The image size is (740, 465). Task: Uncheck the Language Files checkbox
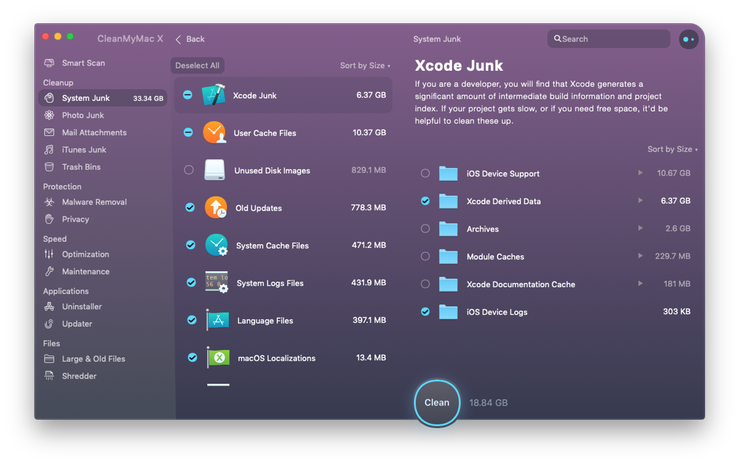point(192,320)
